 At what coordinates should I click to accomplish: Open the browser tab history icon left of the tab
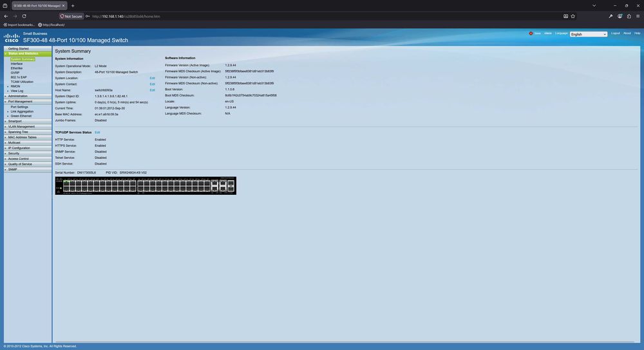tap(5, 6)
